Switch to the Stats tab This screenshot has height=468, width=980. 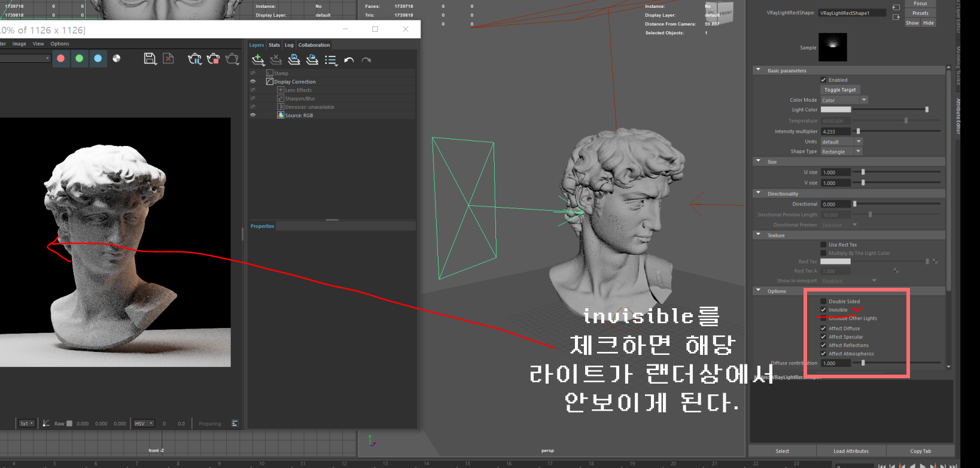pyautogui.click(x=274, y=45)
